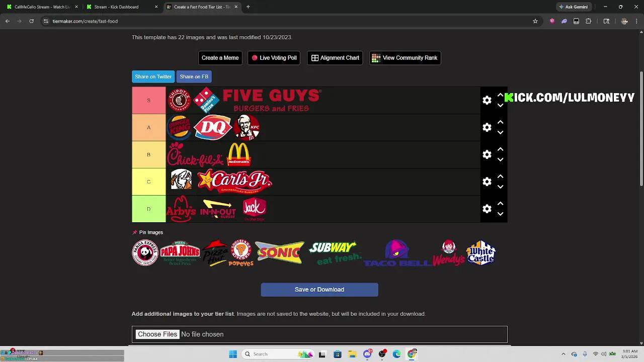Open a new browser tab
Viewport: 644px width, 362px height.
[x=248, y=7]
